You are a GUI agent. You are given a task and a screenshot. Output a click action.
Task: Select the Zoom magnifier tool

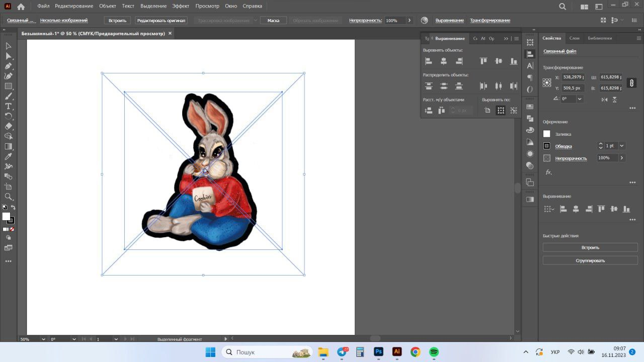(x=9, y=197)
